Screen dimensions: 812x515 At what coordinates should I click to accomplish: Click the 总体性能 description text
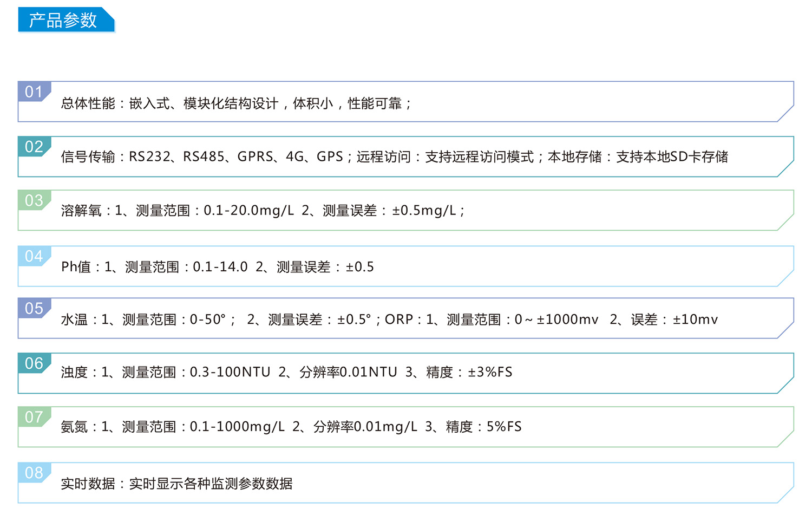pos(236,103)
